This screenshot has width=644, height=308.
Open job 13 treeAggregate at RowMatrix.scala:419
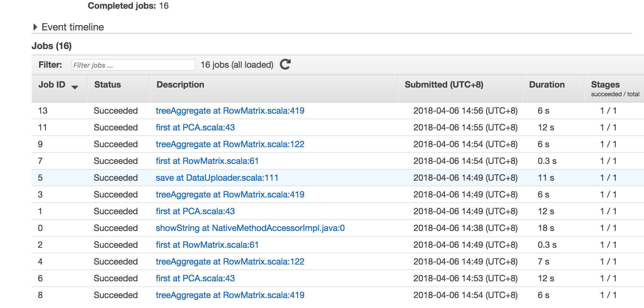pyautogui.click(x=230, y=111)
